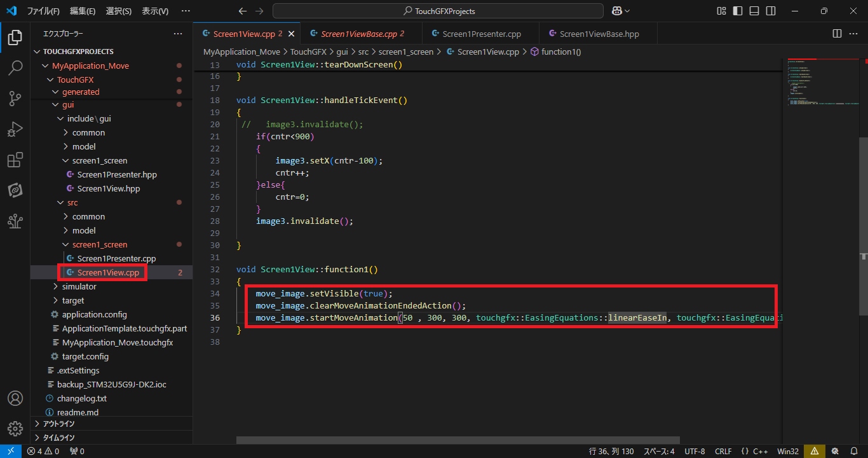
Task: Toggle the panel layout button
Action: pyautogui.click(x=754, y=11)
